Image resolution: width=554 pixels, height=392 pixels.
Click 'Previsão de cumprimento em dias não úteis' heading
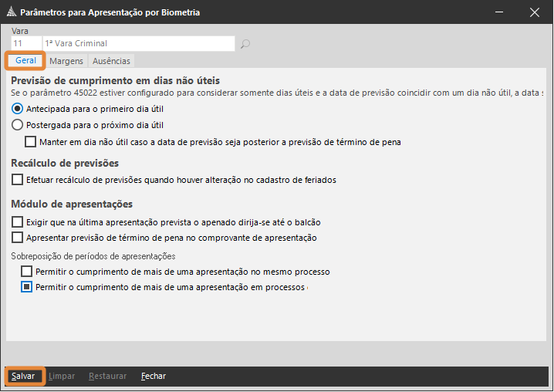click(115, 80)
